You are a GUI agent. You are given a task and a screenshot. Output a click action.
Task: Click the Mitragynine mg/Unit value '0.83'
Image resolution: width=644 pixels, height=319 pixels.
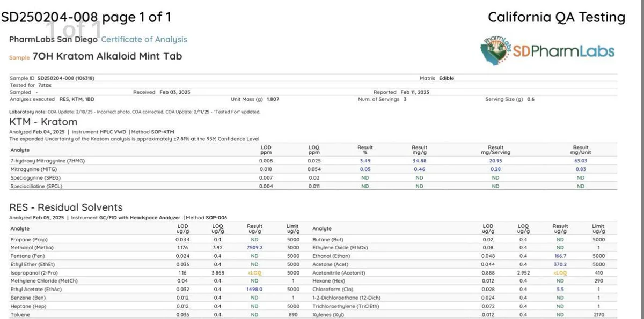tap(581, 169)
